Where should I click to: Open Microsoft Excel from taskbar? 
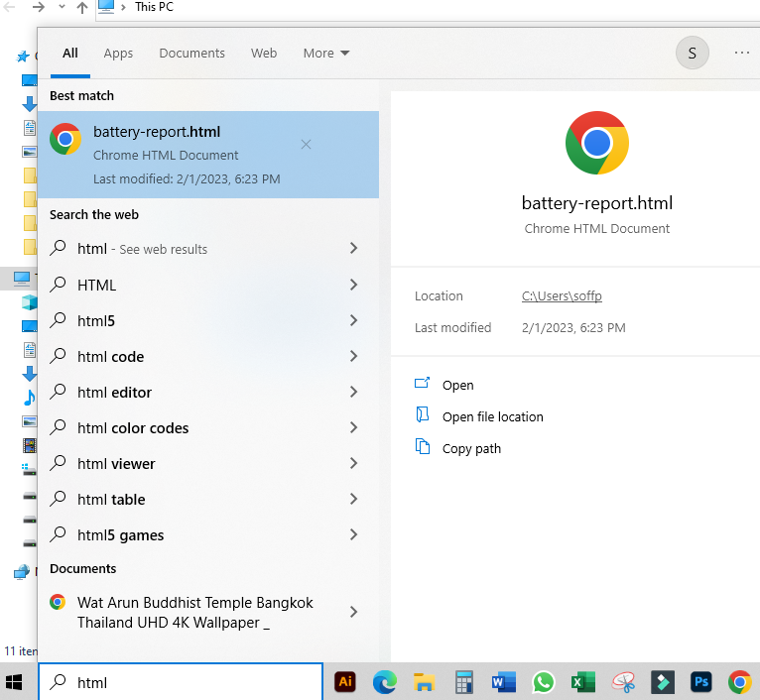tap(583, 682)
